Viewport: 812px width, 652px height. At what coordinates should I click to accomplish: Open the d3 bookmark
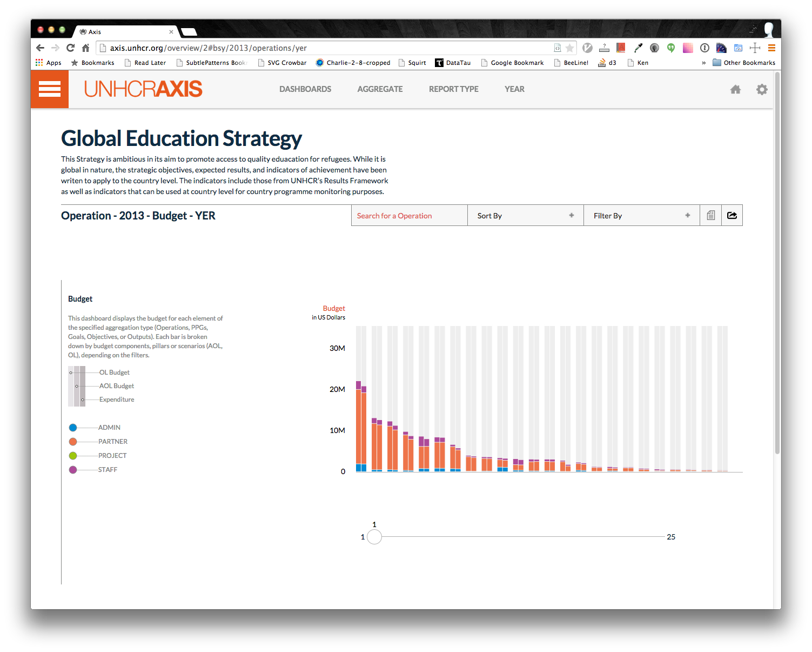607,63
